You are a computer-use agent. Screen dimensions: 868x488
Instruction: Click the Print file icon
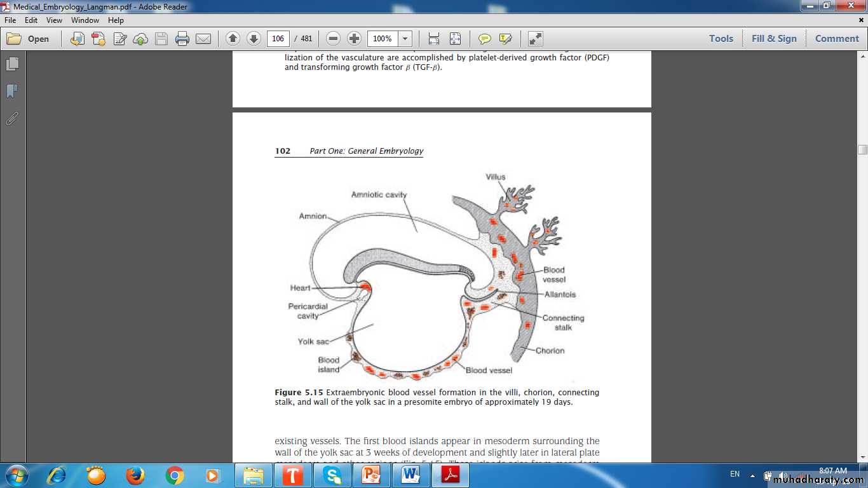pyautogui.click(x=182, y=39)
